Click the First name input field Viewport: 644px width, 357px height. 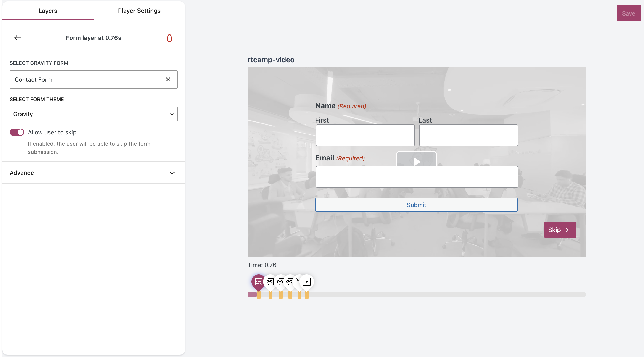[365, 135]
